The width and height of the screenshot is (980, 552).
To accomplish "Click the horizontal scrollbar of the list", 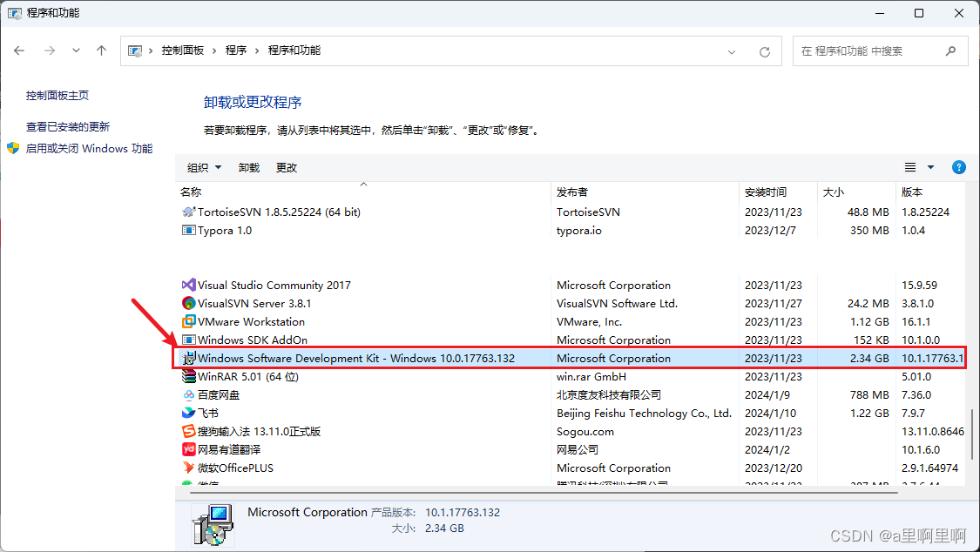I will tap(544, 492).
